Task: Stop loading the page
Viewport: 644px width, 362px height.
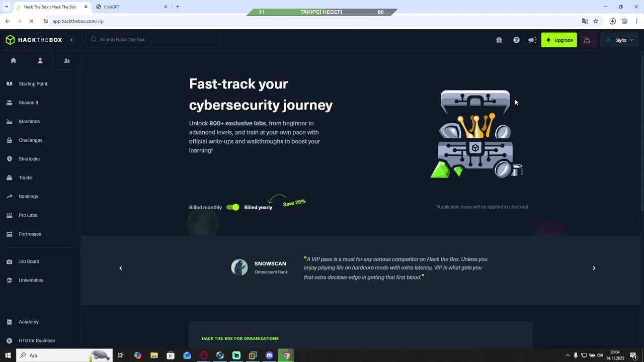Action: click(x=32, y=21)
